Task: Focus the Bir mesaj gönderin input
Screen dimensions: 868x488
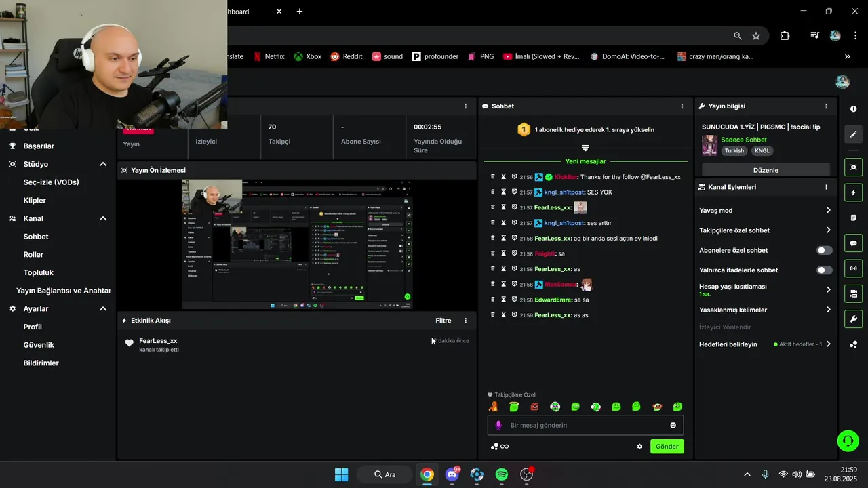Action: pos(586,425)
